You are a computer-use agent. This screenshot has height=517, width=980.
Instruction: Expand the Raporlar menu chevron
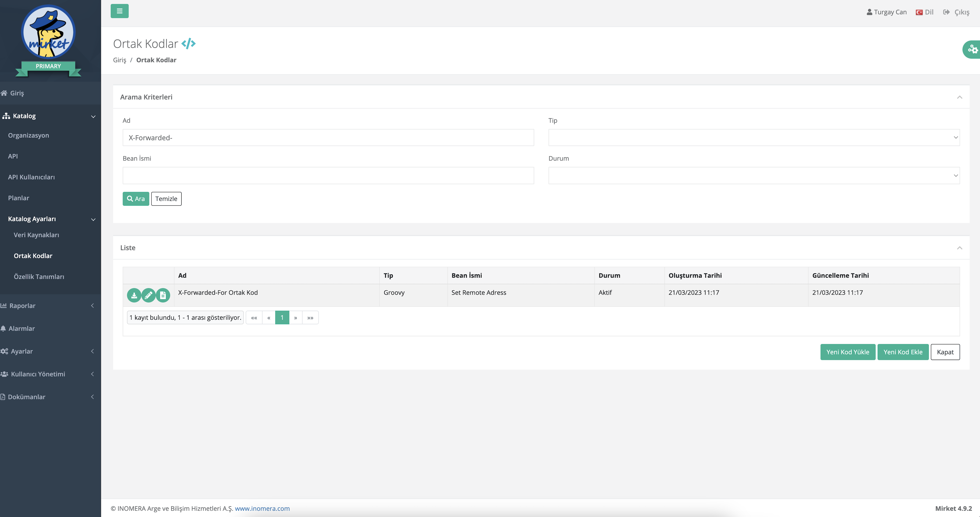[92, 306]
